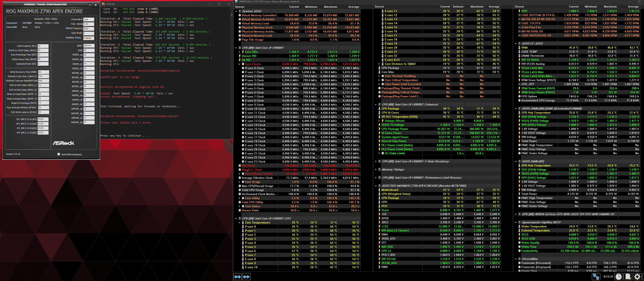Click the Y30Half terminal window title icon
The height and width of the screenshot is (281, 644).
[x=103, y=4]
